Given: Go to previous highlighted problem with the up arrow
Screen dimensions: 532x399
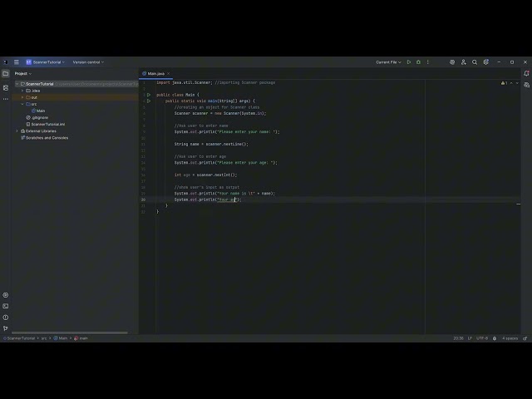Looking at the screenshot, I should 511,83.
